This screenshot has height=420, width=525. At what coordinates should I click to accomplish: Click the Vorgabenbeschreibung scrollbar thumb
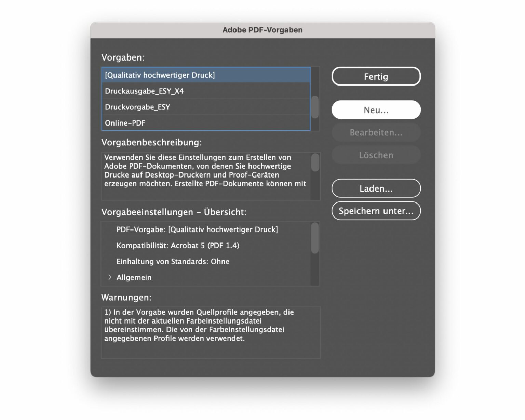pos(315,162)
